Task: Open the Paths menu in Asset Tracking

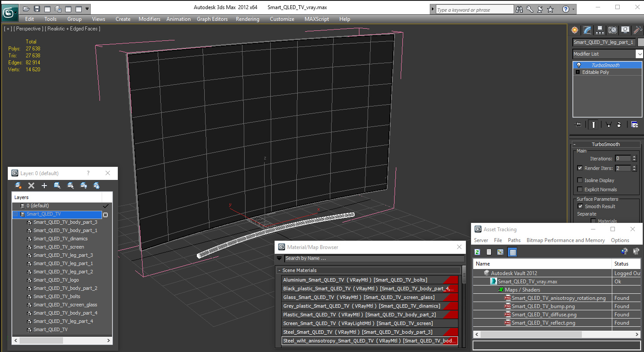Action: coord(514,240)
